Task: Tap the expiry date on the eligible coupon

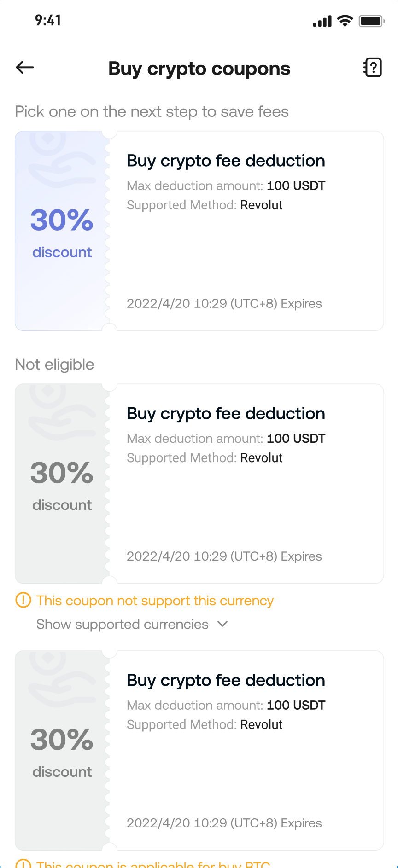Action: 224,304
